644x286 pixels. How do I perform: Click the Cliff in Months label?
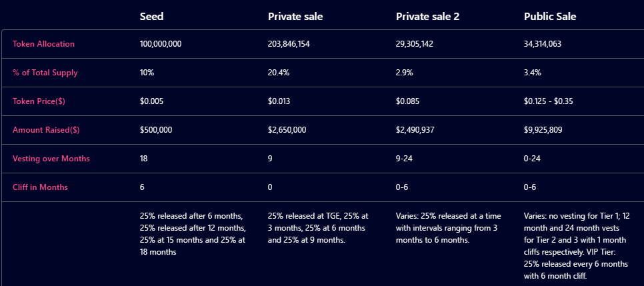(x=40, y=187)
